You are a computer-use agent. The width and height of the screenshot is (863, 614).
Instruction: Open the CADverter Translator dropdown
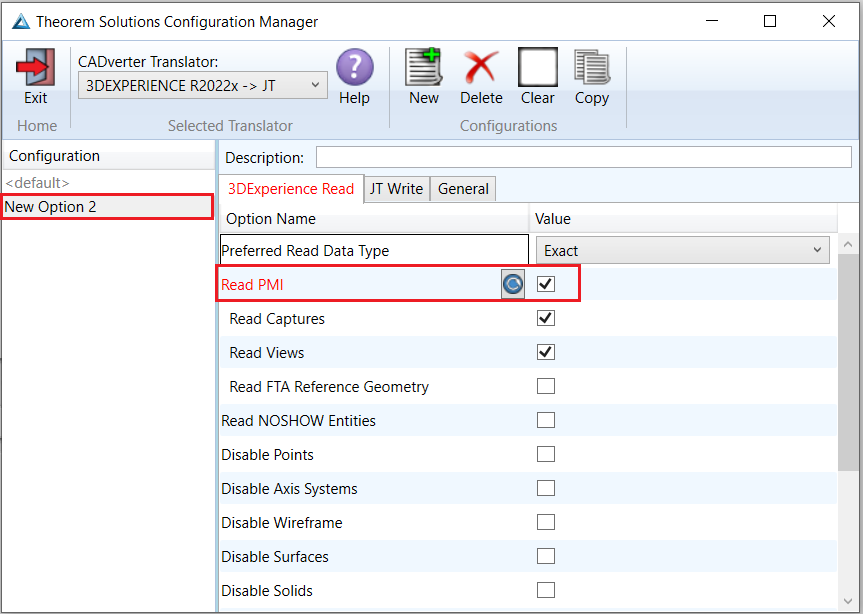pos(203,85)
